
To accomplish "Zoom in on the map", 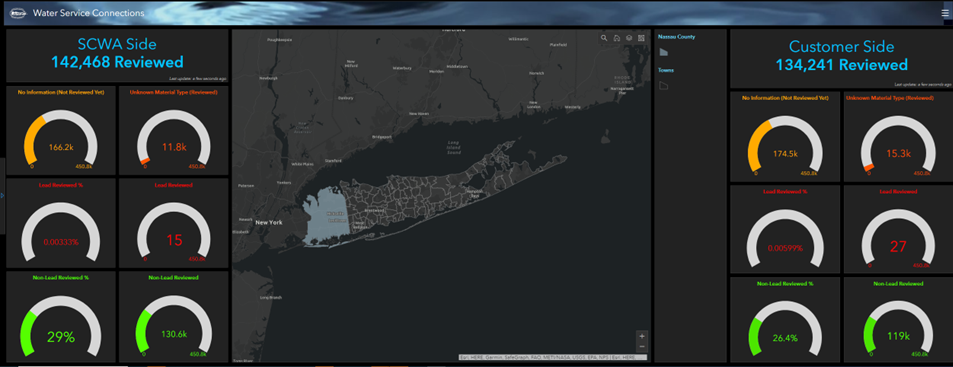I will click(x=642, y=335).
